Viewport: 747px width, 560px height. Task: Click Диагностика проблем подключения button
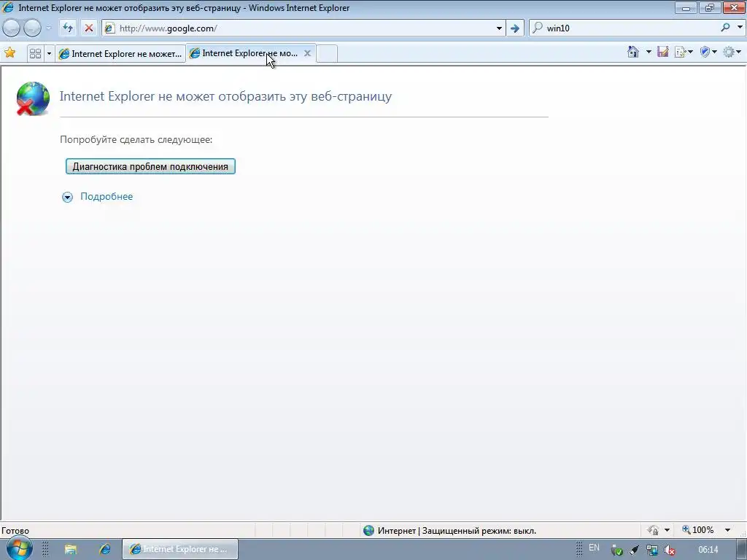(150, 167)
